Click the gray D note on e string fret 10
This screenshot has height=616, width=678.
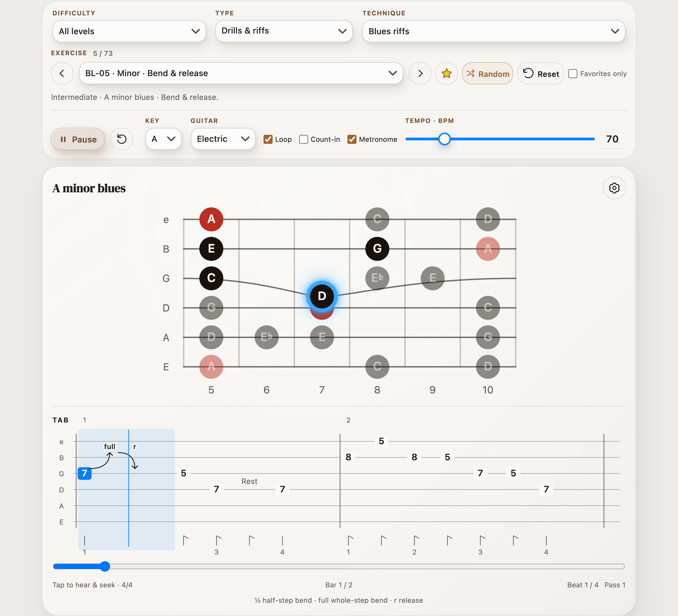tap(488, 219)
